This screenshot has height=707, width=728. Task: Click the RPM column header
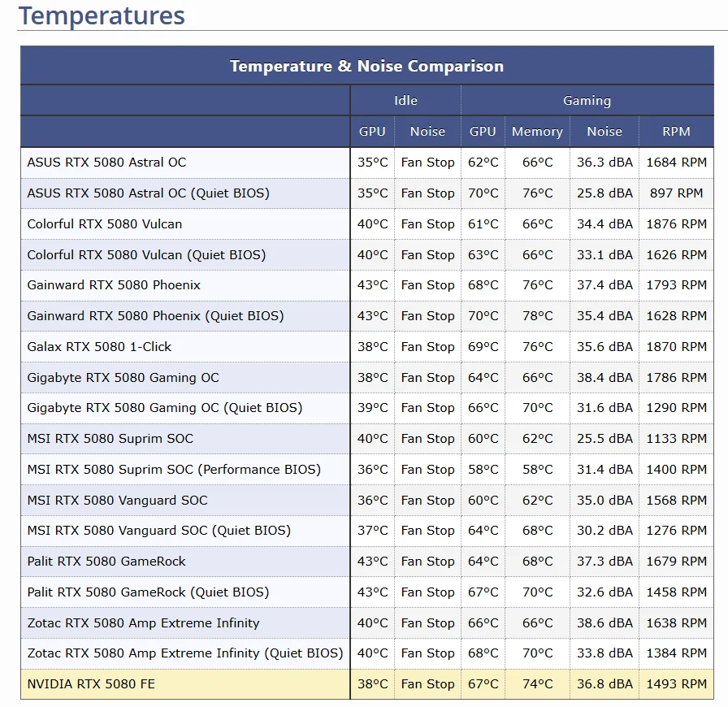[676, 132]
